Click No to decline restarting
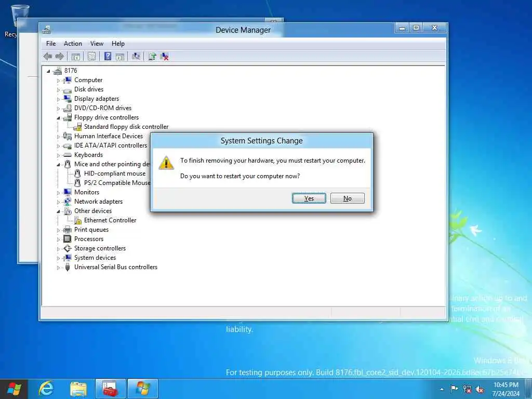 [348, 198]
